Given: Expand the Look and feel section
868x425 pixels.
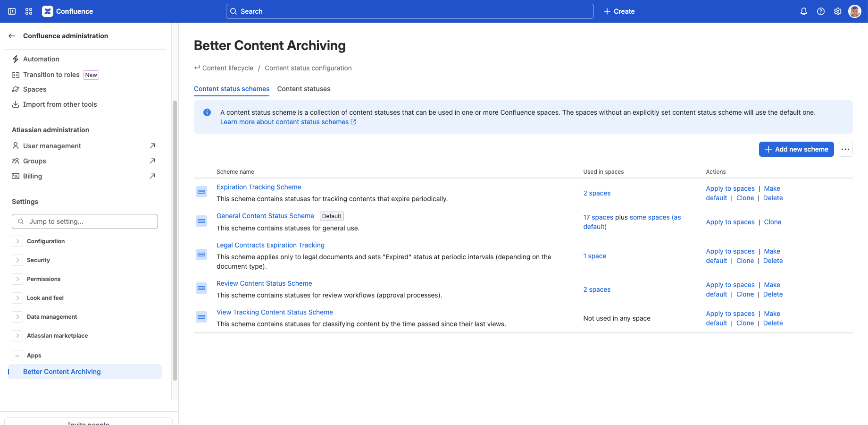Looking at the screenshot, I should click(17, 298).
